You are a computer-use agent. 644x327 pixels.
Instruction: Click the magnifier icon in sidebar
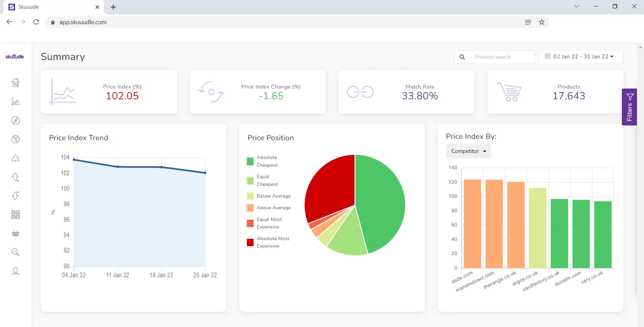point(15,252)
